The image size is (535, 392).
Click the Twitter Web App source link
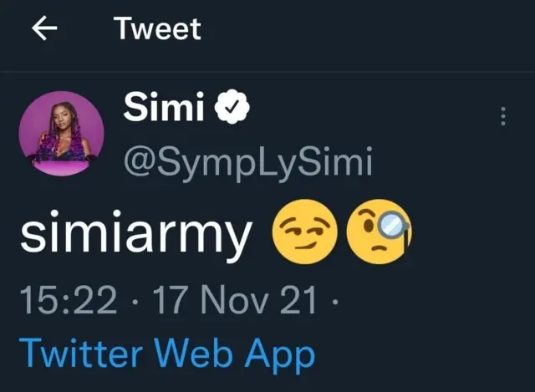(167, 354)
